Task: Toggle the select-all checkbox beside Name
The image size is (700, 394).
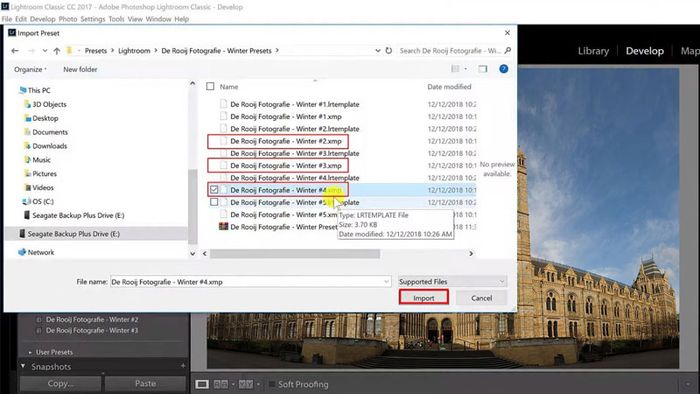Action: pyautogui.click(x=210, y=87)
